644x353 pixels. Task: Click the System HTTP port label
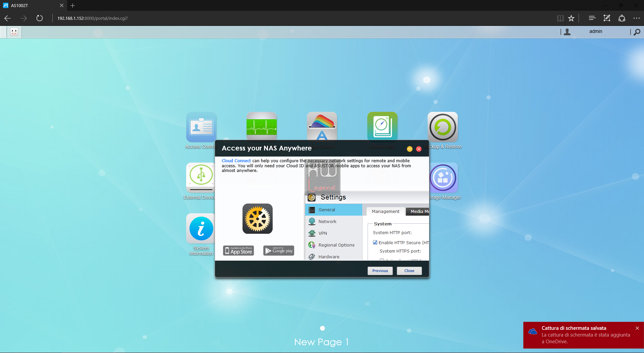(x=392, y=232)
